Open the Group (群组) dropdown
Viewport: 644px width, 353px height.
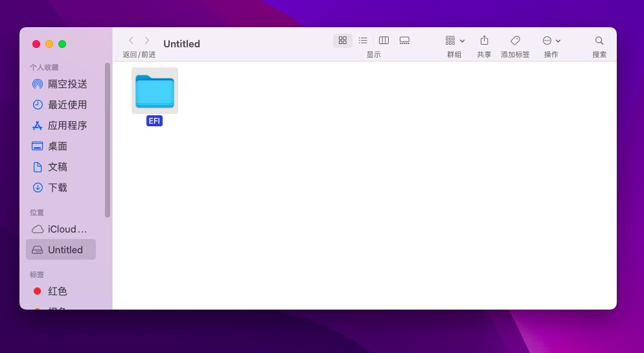(455, 40)
